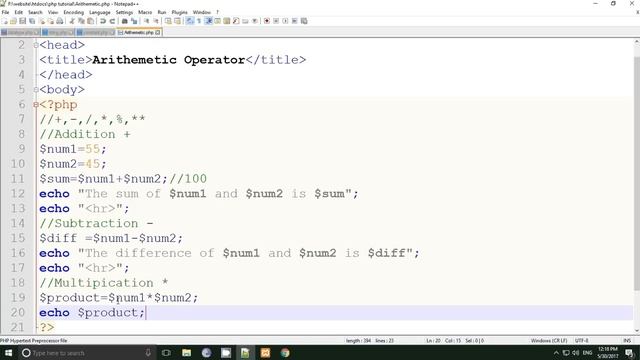Click the vertical scrollbar thumb
The image size is (640, 360).
636,173
